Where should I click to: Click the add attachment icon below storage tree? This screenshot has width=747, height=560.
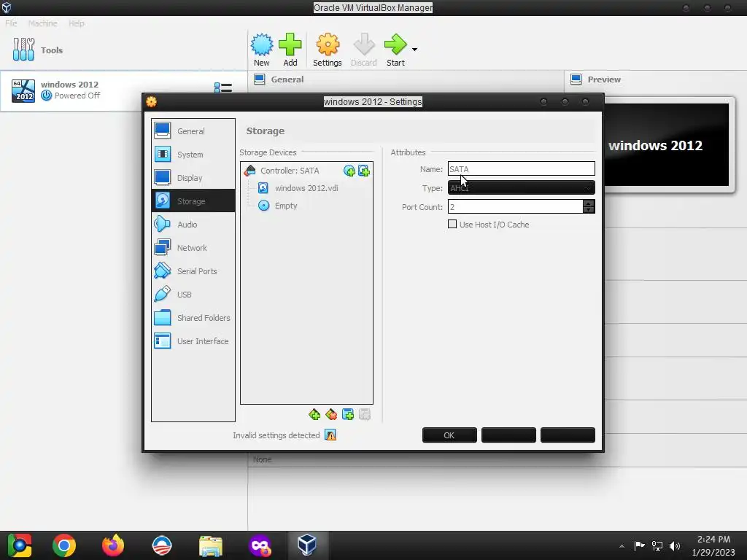pos(348,414)
